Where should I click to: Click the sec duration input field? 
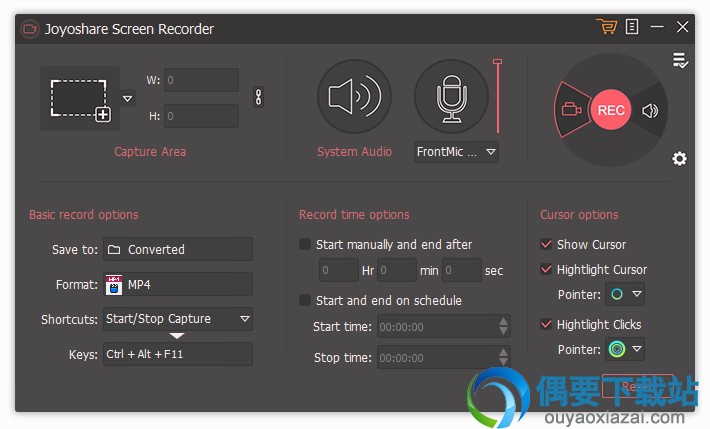(461, 270)
